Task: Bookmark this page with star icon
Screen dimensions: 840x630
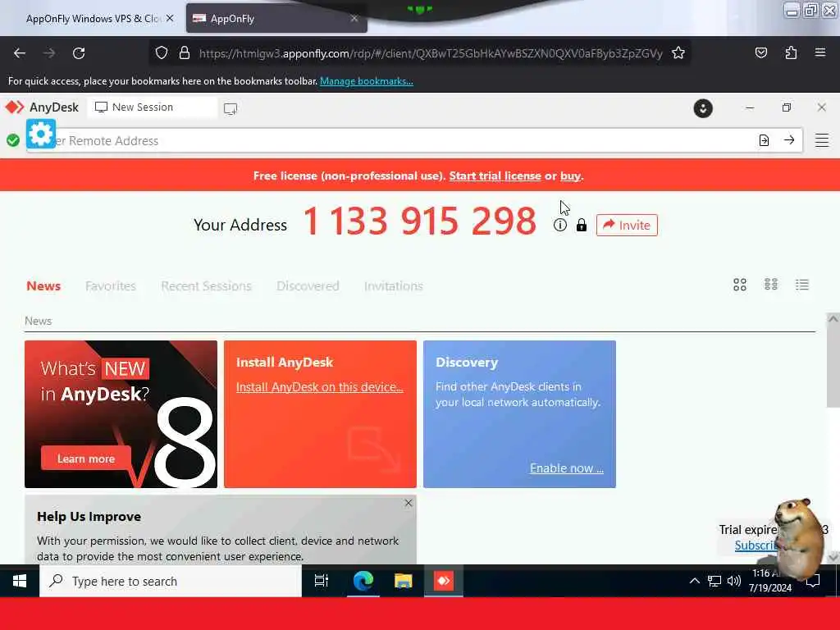Action: click(x=678, y=53)
